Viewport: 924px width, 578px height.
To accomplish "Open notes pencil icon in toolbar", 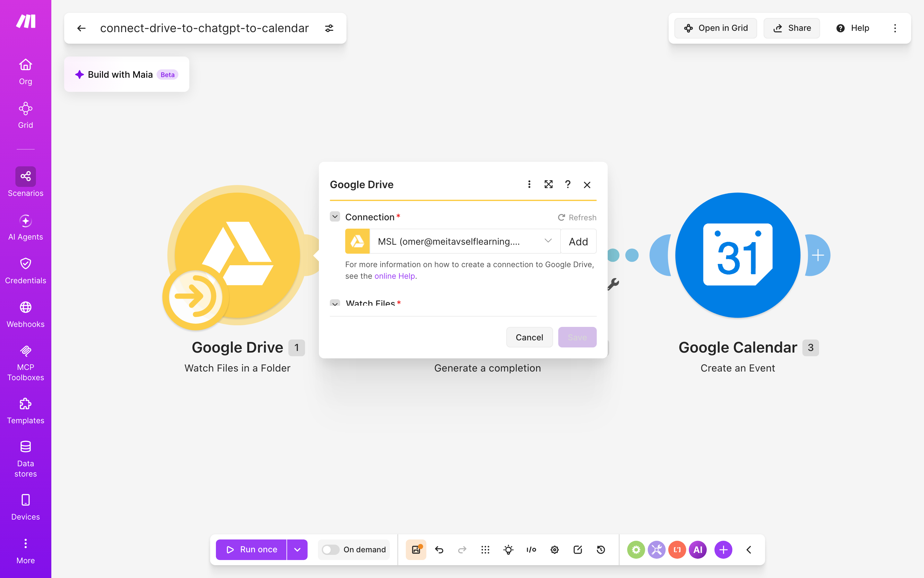I will [578, 549].
